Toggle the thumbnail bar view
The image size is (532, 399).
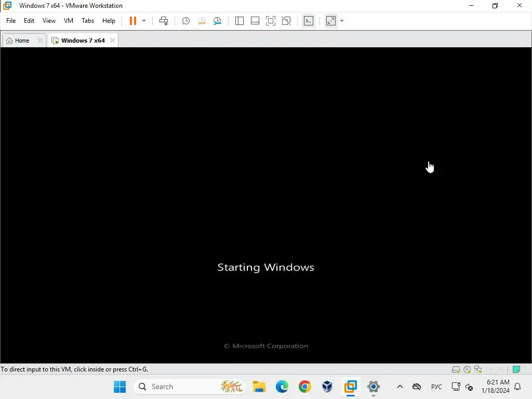pos(255,21)
